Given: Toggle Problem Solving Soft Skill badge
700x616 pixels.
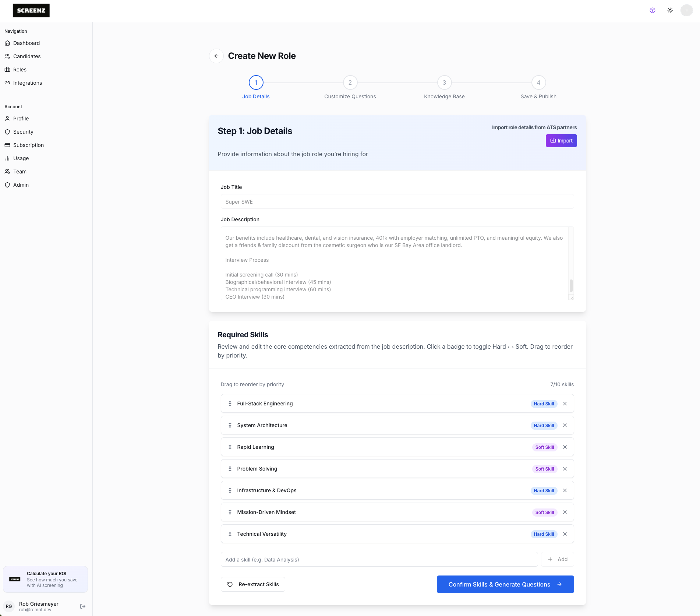Looking at the screenshot, I should (x=544, y=469).
